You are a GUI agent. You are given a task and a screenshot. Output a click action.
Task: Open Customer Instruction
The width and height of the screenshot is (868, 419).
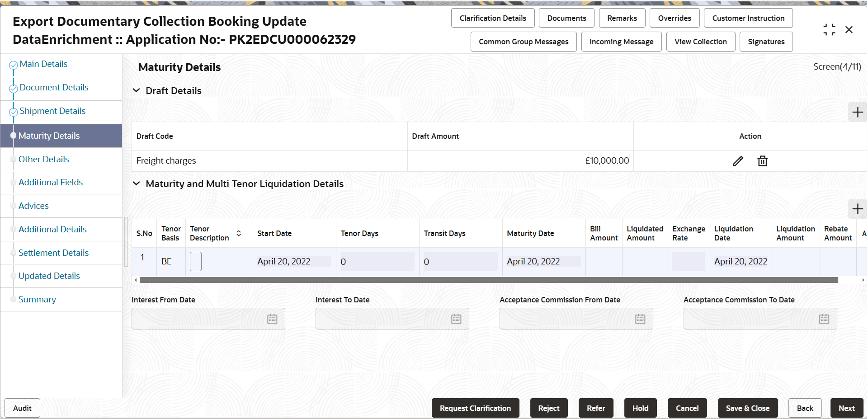[x=748, y=18]
